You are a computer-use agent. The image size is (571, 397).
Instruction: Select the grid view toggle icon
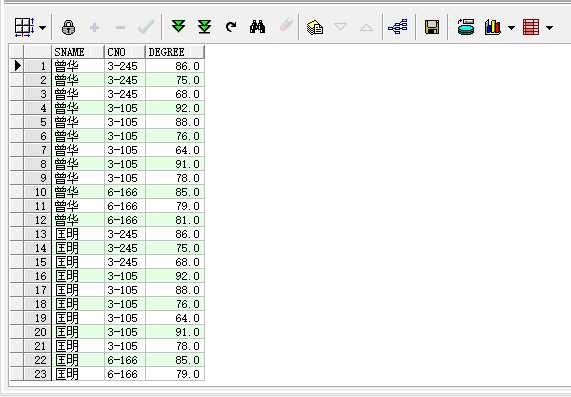tap(24, 27)
